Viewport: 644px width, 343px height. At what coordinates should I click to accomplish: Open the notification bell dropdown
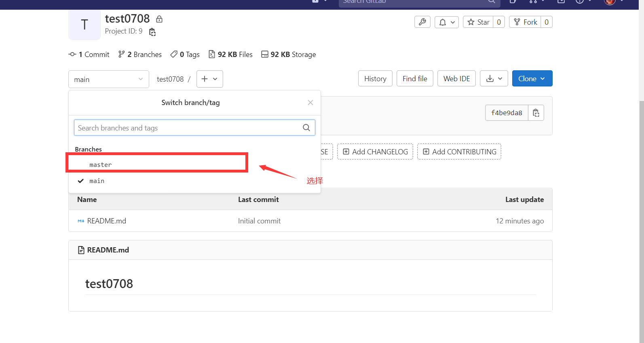pos(447,22)
